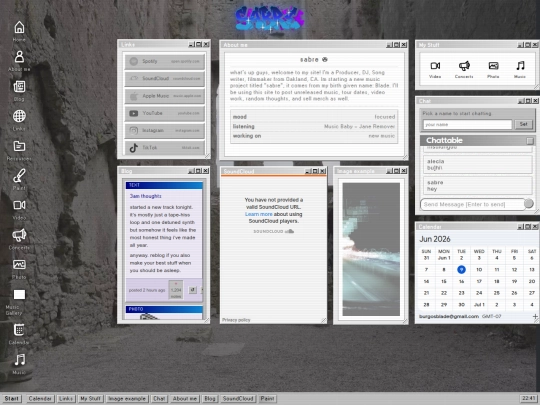Open the Apple Music link
The image size is (540, 405).
(x=165, y=96)
